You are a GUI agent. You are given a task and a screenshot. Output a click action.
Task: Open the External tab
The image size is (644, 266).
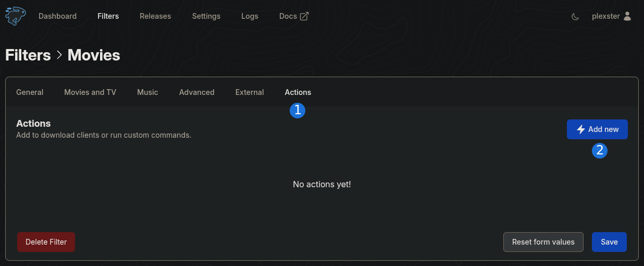point(250,92)
